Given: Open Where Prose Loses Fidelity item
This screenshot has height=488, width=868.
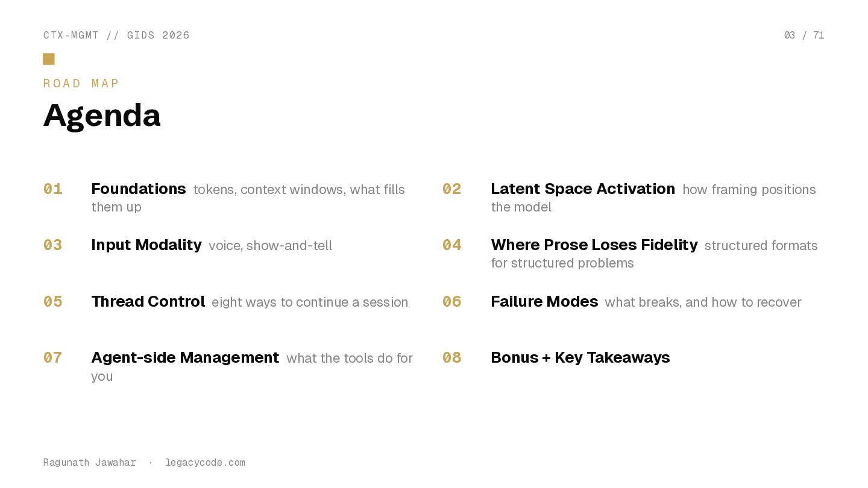Looking at the screenshot, I should pos(594,245).
